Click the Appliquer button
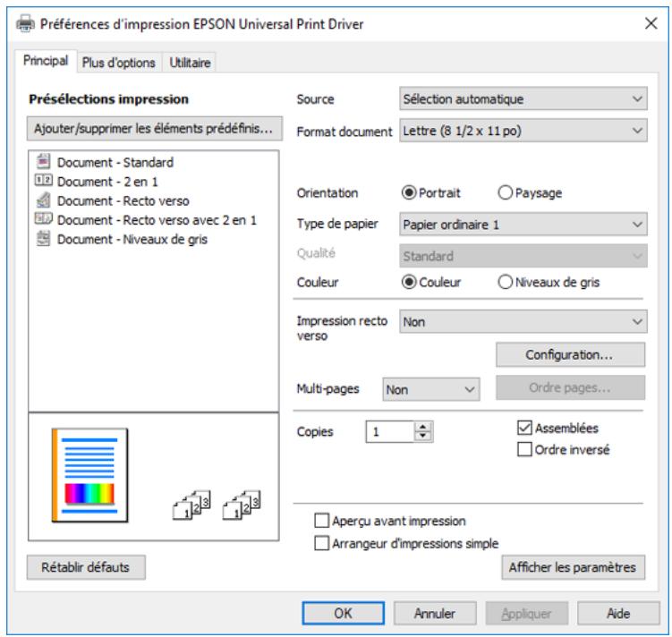The height and width of the screenshot is (637, 672). pos(527,613)
